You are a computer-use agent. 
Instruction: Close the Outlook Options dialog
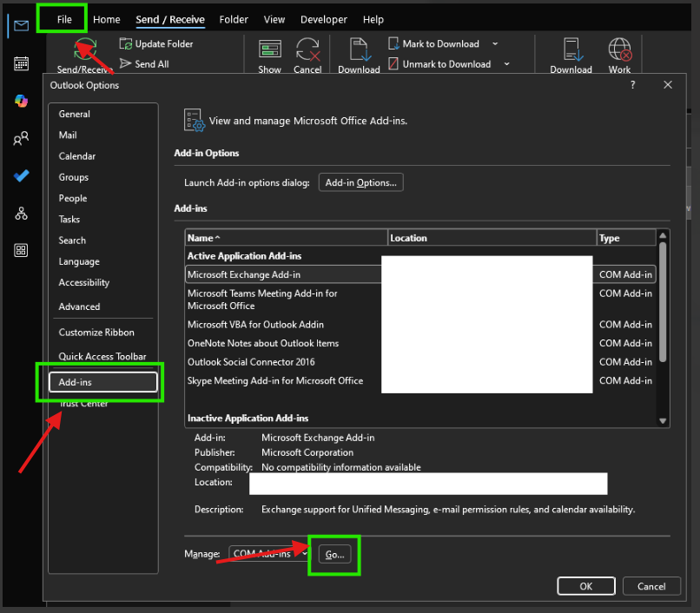click(668, 85)
